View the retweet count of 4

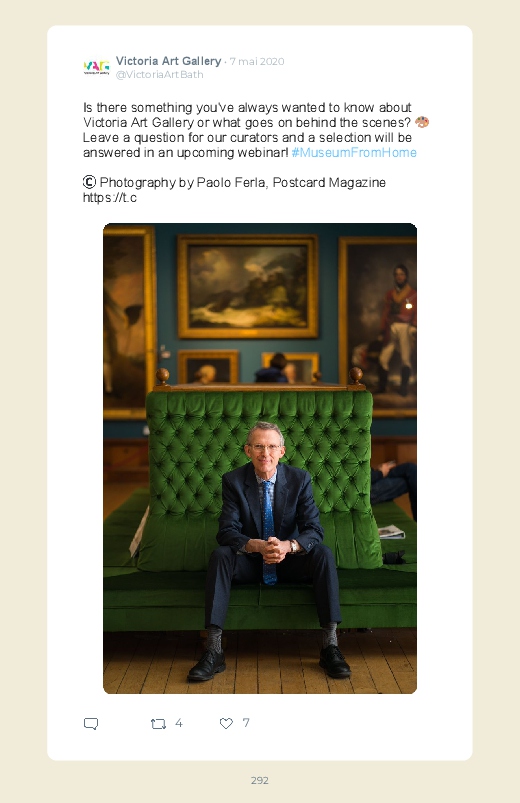(x=179, y=723)
